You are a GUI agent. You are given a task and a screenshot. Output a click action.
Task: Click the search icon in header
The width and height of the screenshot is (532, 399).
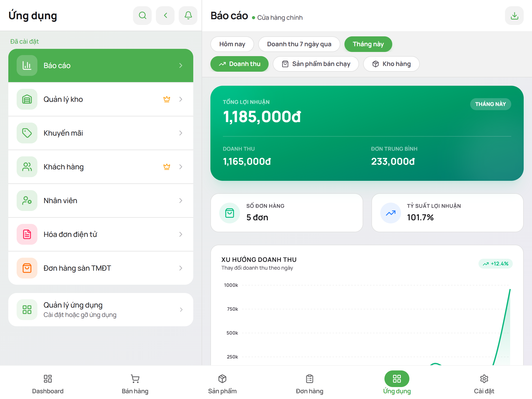click(x=142, y=16)
